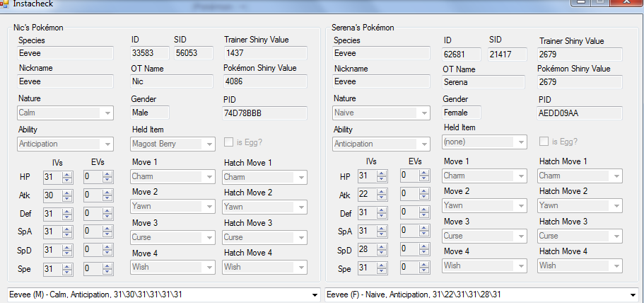
Task: Toggle Nic's is Egg? checkbox
Action: (x=228, y=142)
